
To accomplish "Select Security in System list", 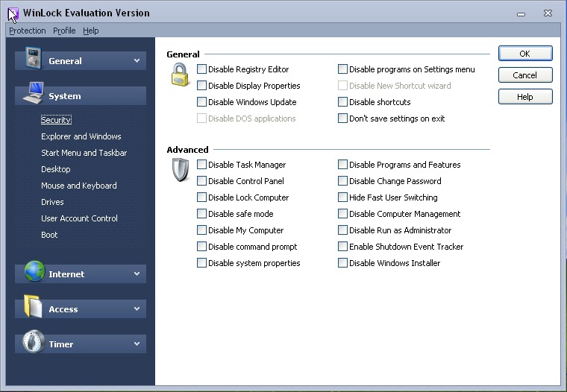I will tap(56, 120).
